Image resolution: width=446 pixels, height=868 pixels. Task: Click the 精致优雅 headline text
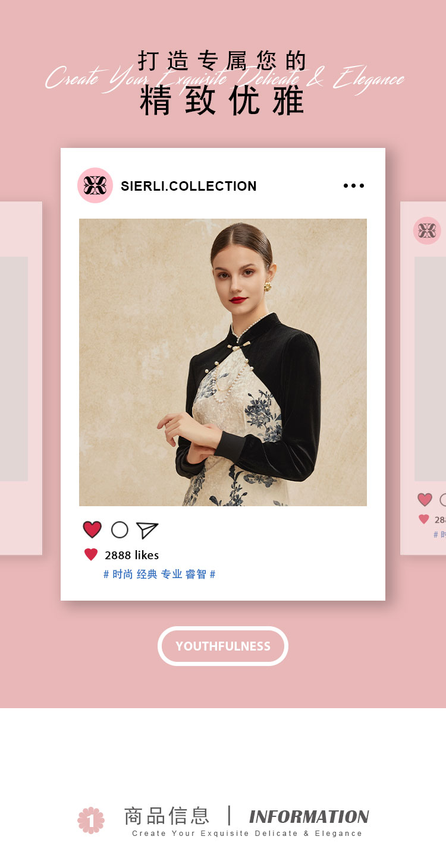(223, 101)
